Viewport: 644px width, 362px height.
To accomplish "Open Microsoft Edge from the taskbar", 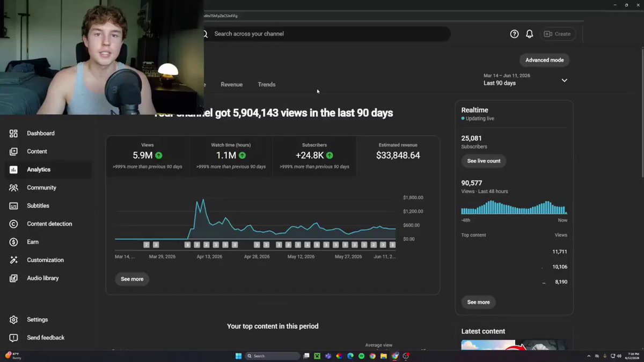I will [x=350, y=356].
